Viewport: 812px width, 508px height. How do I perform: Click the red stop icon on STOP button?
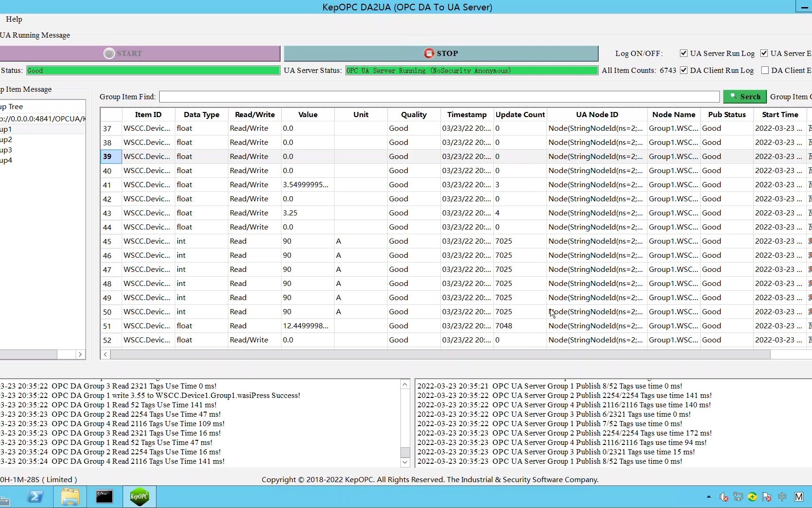click(429, 54)
